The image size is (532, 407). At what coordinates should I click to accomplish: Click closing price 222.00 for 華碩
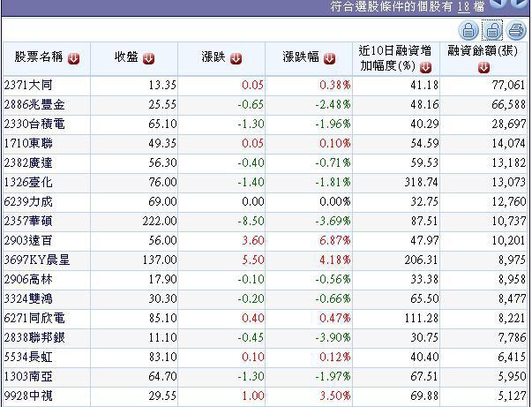160,221
